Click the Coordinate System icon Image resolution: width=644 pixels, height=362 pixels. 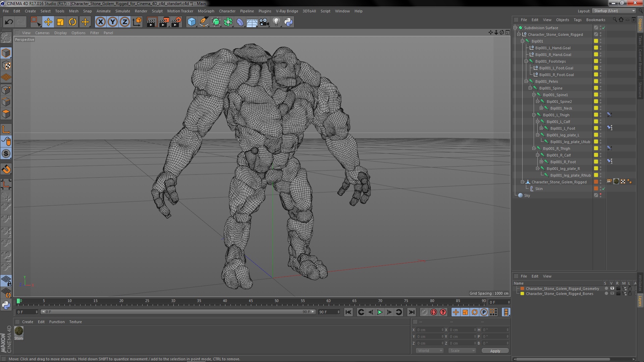137,22
